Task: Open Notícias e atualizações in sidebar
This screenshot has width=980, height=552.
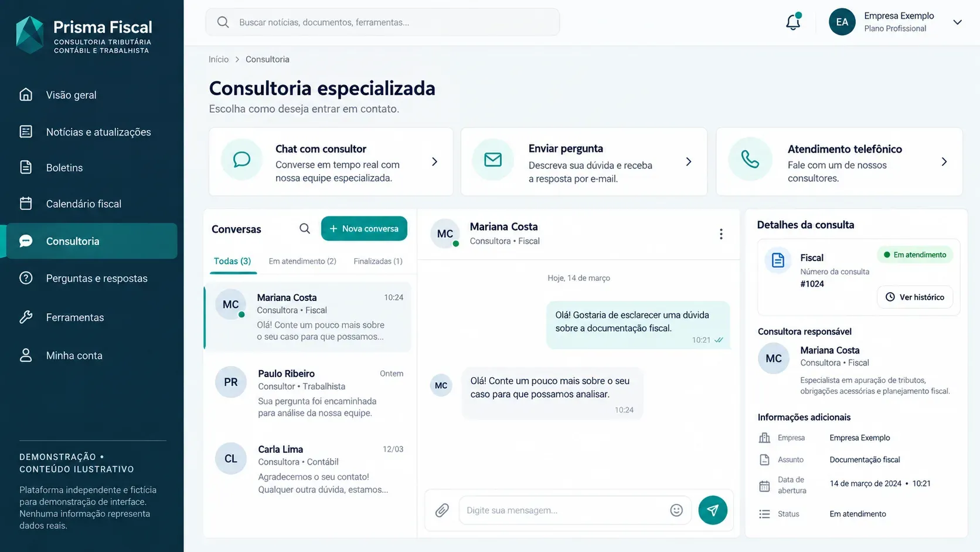Action: pos(92,132)
